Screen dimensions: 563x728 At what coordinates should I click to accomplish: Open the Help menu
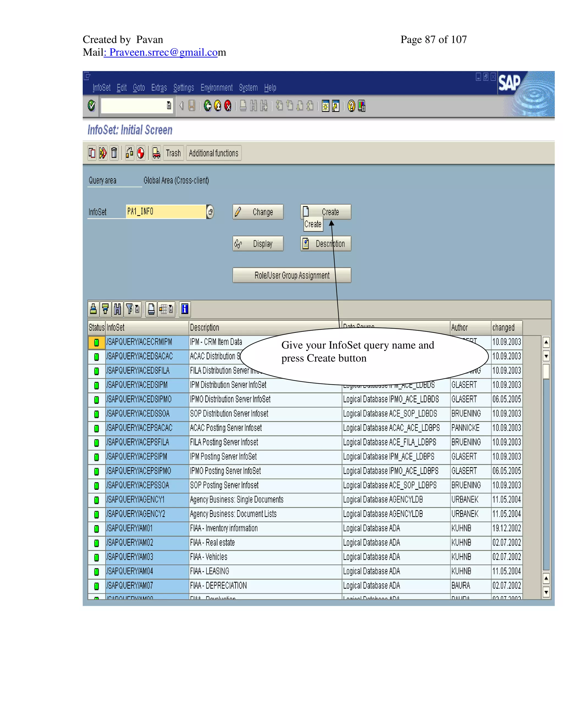click(270, 88)
